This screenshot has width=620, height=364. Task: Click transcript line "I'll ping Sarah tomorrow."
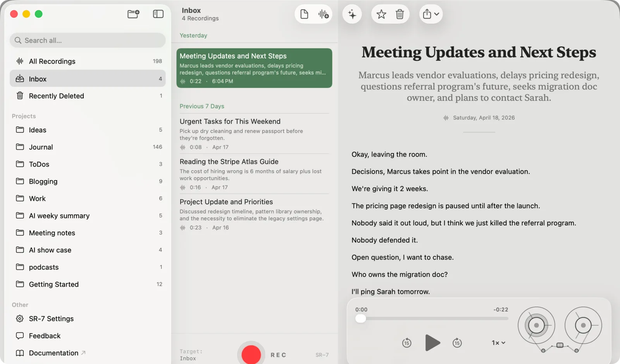point(391,292)
